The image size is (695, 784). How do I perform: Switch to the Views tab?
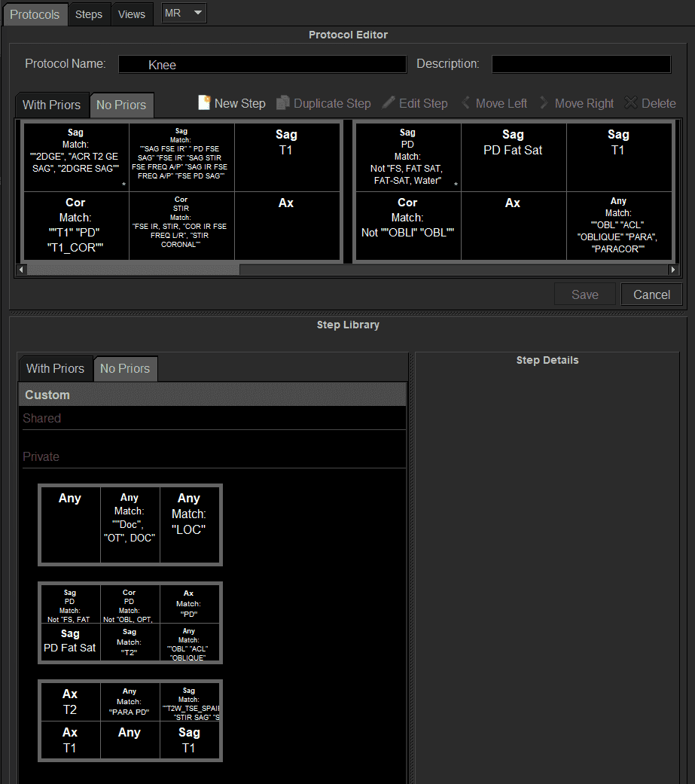coord(132,14)
